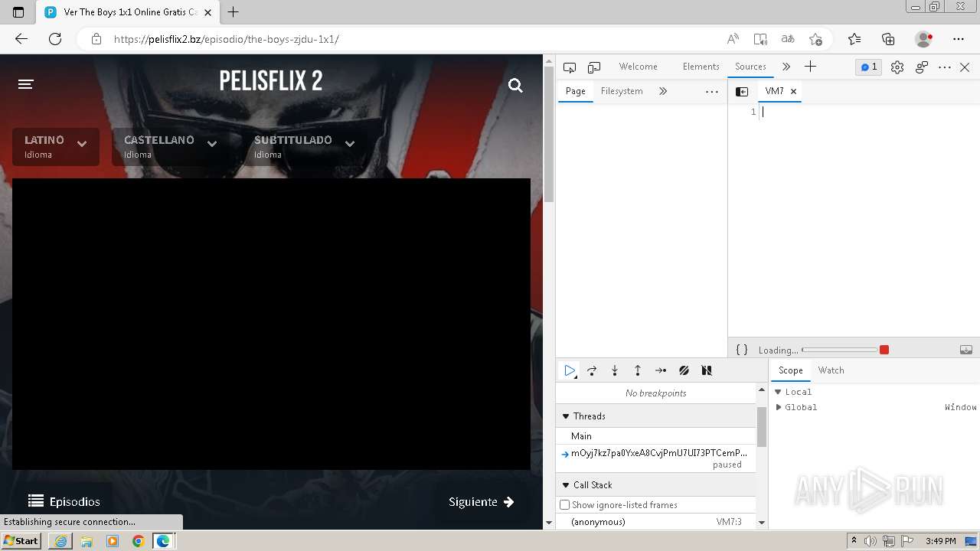Toggle device emulation in DevTools
980x551 pixels.
594,67
